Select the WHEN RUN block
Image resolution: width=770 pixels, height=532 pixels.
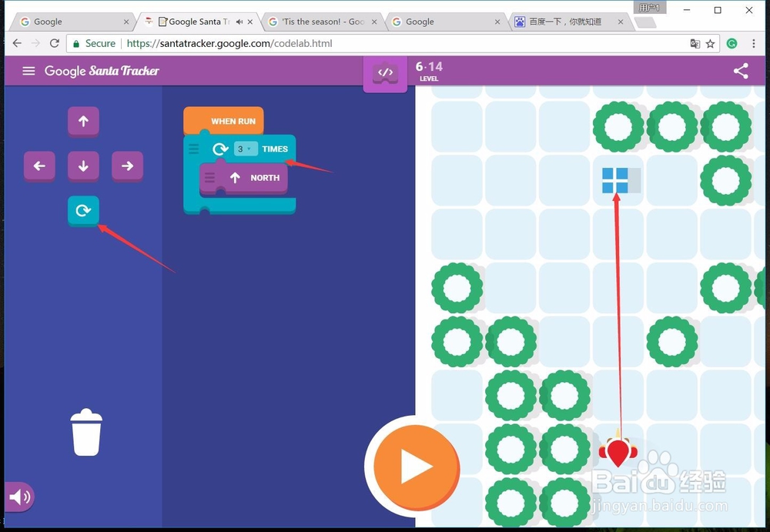pos(223,121)
